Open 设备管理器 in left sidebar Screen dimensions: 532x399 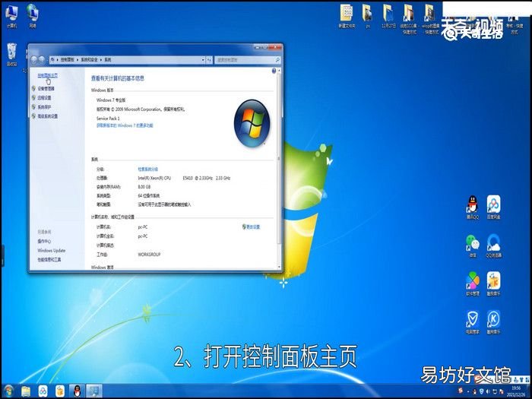(x=46, y=88)
